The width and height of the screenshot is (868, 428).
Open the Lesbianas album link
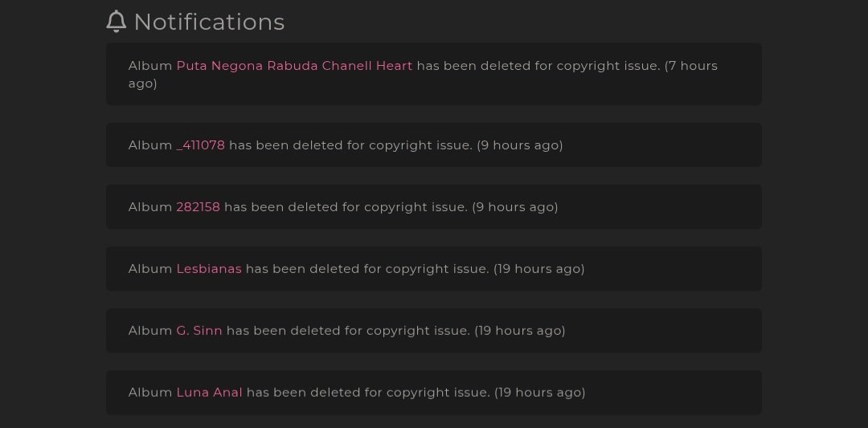click(x=209, y=269)
